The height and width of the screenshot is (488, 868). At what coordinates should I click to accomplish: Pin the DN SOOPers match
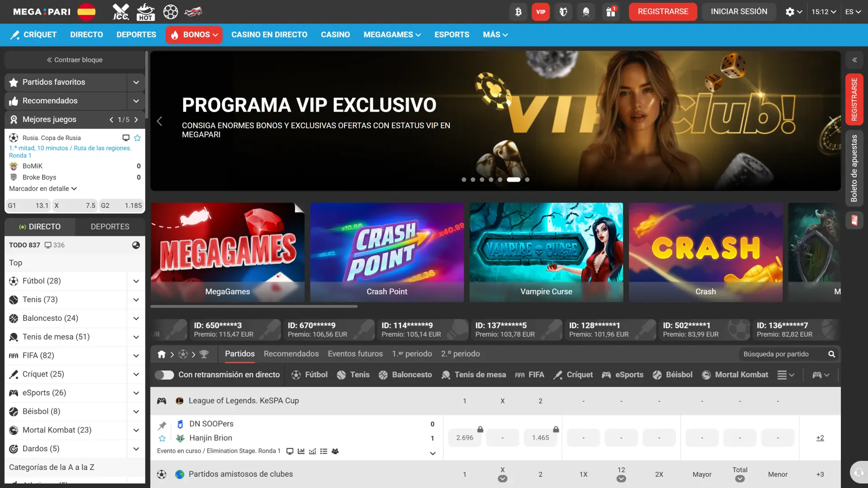pos(162,425)
